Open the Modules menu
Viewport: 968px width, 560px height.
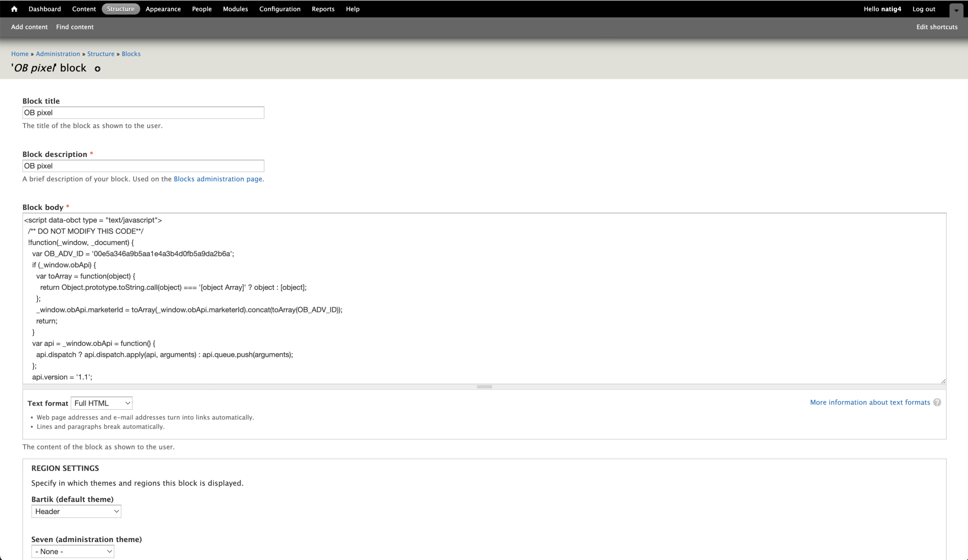[235, 9]
